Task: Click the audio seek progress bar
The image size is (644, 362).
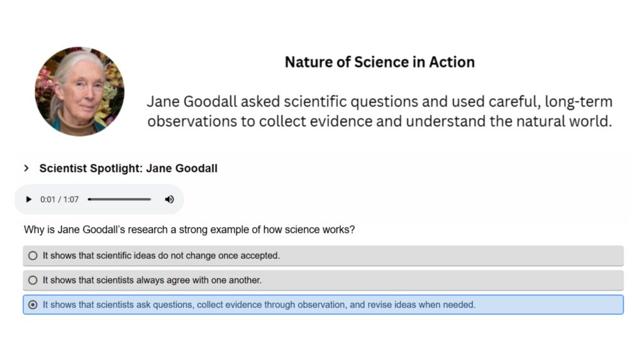Action: point(119,199)
